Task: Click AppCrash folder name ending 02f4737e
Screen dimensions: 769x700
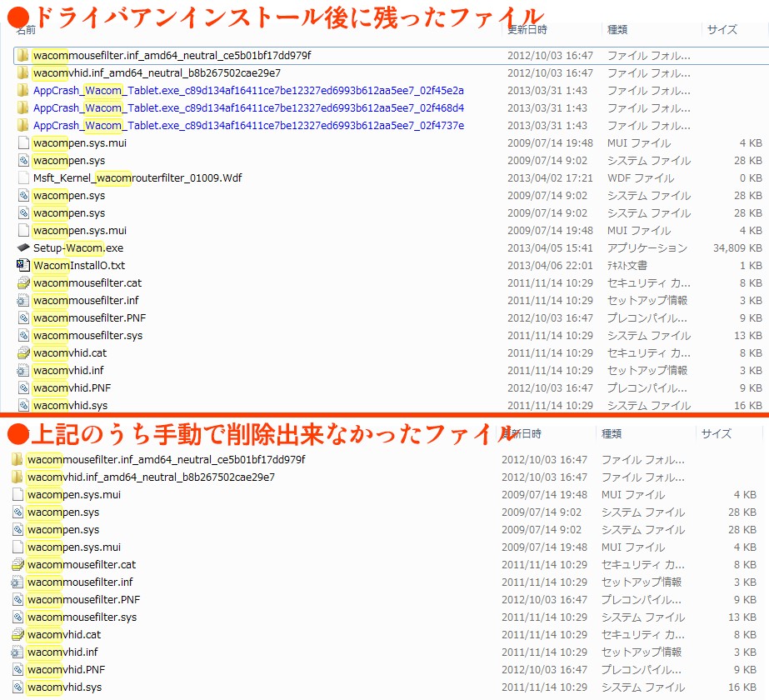Action: pos(248,126)
